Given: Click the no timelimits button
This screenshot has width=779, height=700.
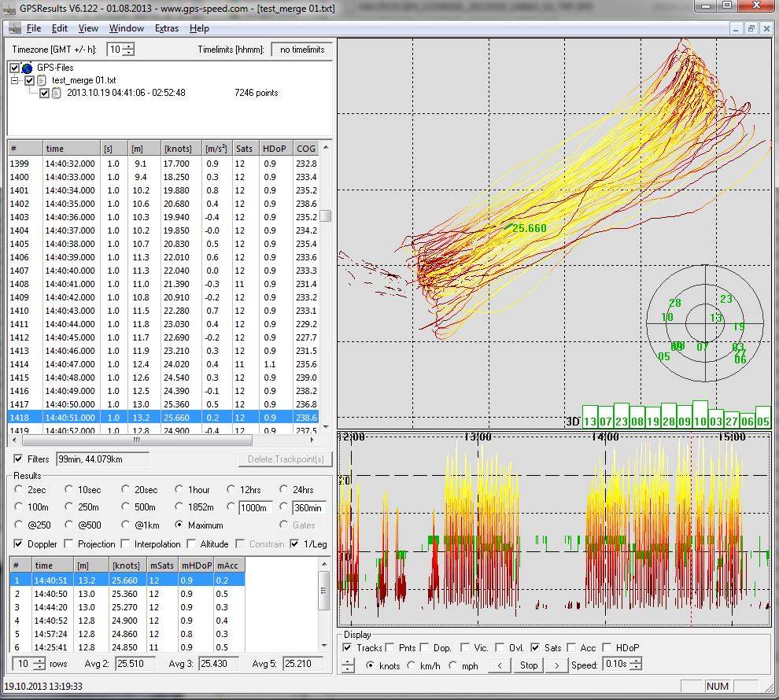Looking at the screenshot, I should click(x=301, y=50).
